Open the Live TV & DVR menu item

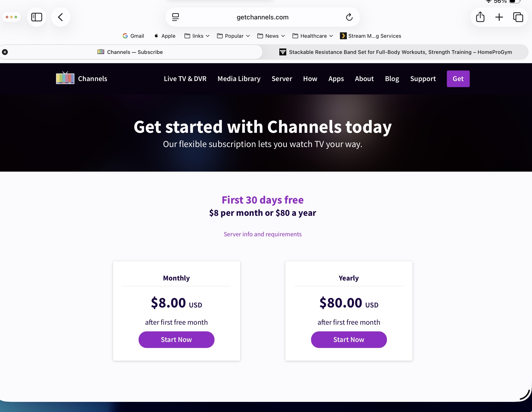[185, 78]
